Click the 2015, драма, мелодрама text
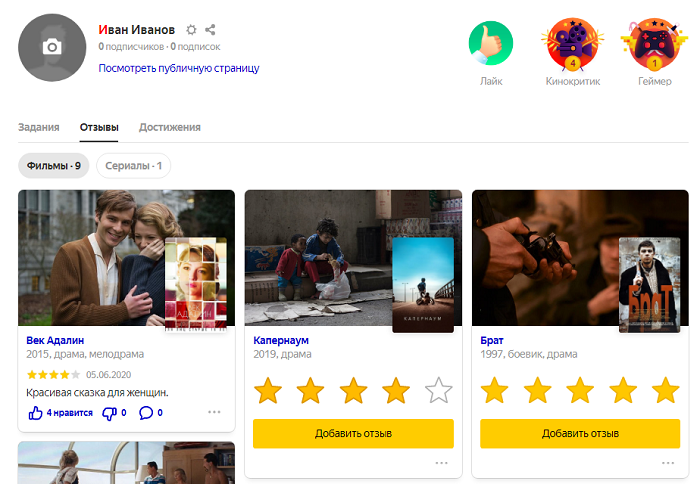 point(85,354)
